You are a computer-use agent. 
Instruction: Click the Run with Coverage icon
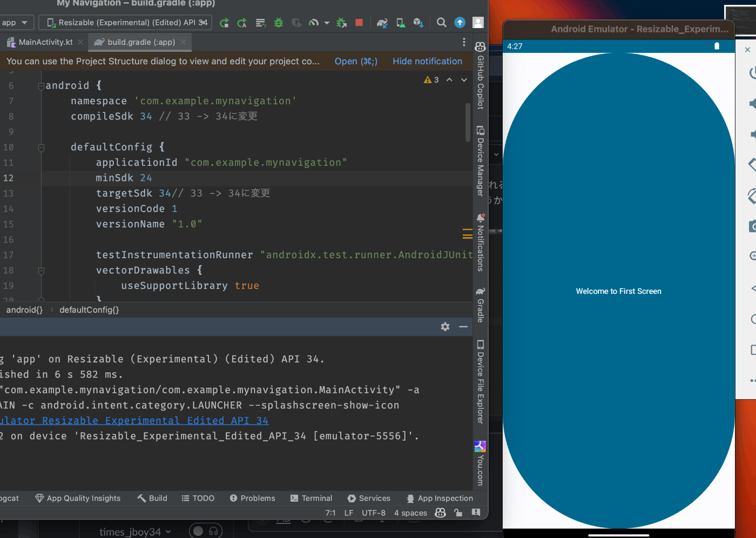296,23
